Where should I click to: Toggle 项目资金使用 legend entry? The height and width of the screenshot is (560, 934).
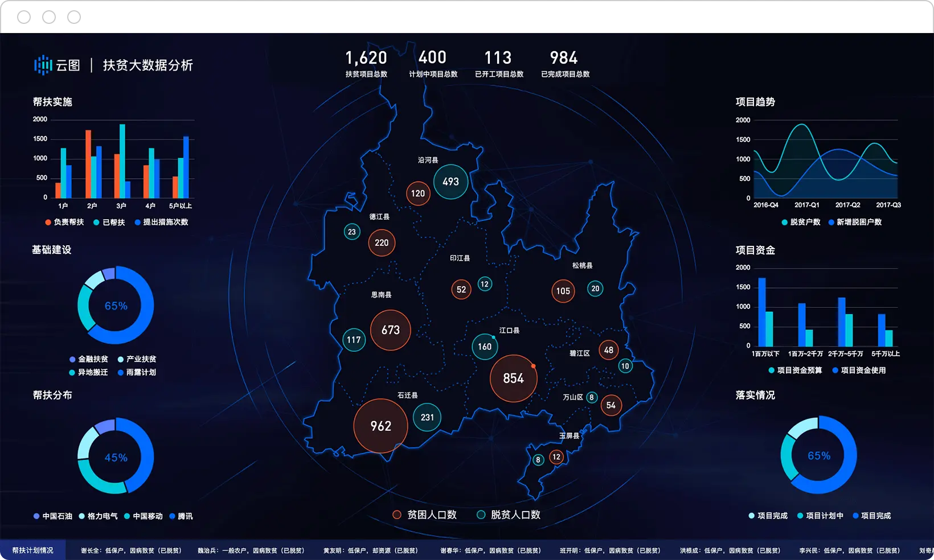pyautogui.click(x=859, y=370)
